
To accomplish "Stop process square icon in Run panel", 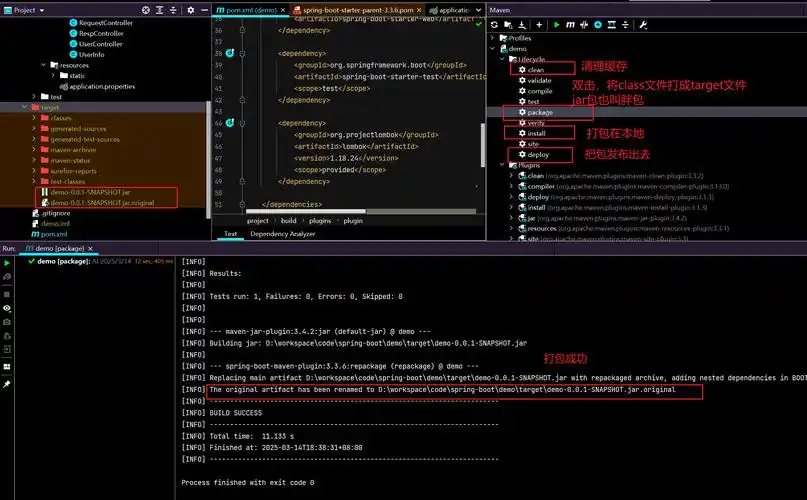I will [7, 295].
